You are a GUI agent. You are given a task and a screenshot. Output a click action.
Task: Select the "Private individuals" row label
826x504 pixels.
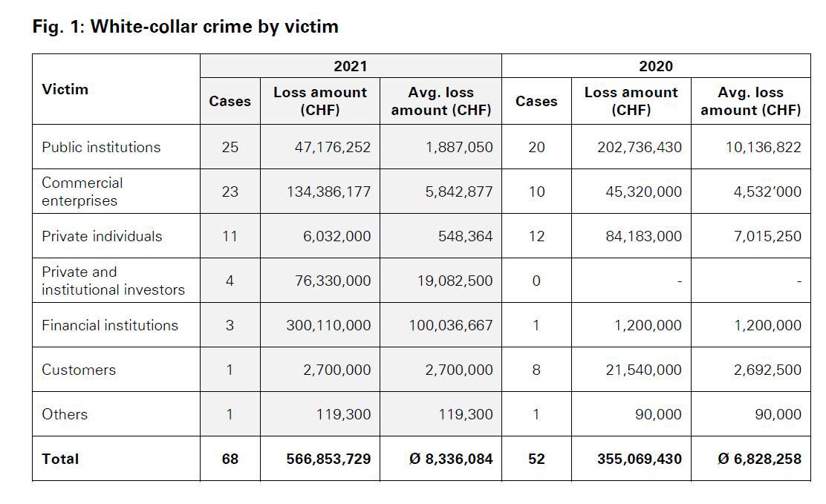coord(102,236)
